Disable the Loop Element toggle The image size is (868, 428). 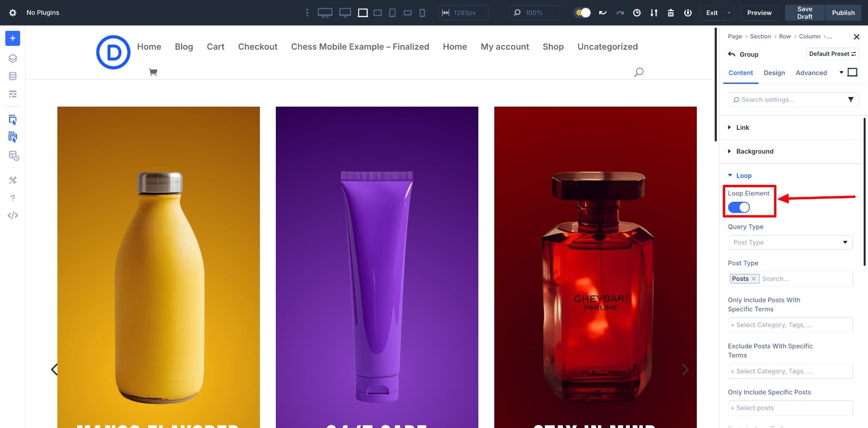pyautogui.click(x=738, y=207)
